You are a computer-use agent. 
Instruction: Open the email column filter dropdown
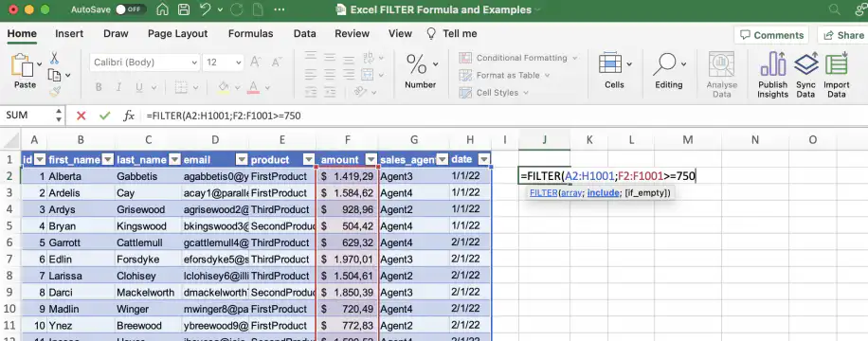tap(242, 160)
